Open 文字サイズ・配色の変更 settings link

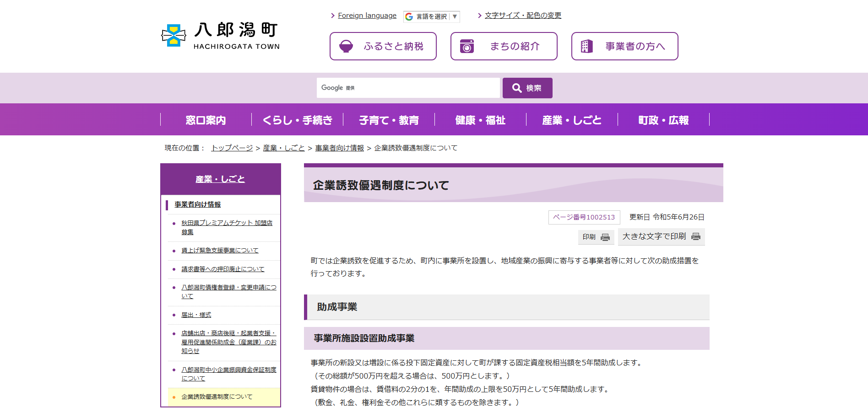coord(523,16)
